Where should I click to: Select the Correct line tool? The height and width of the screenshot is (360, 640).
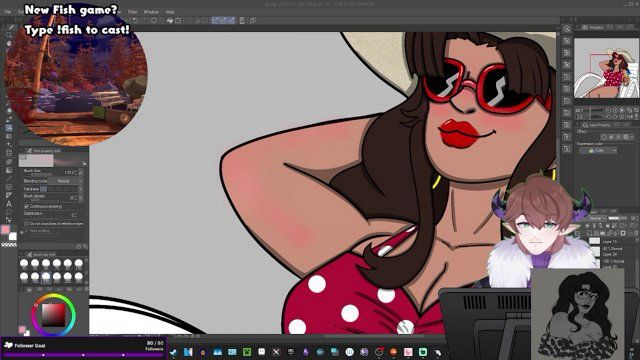9,220
